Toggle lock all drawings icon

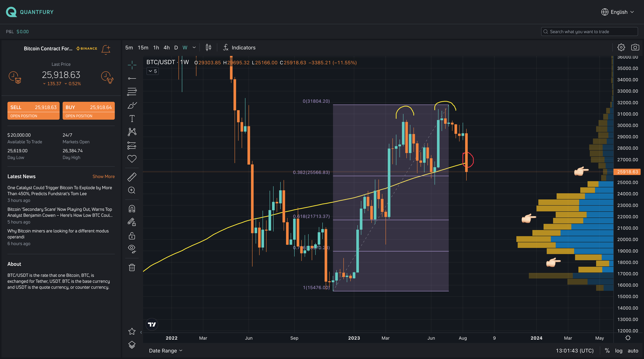(132, 236)
